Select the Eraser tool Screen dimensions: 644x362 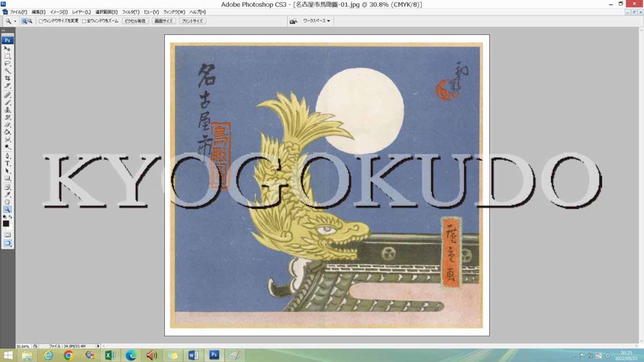(8, 124)
